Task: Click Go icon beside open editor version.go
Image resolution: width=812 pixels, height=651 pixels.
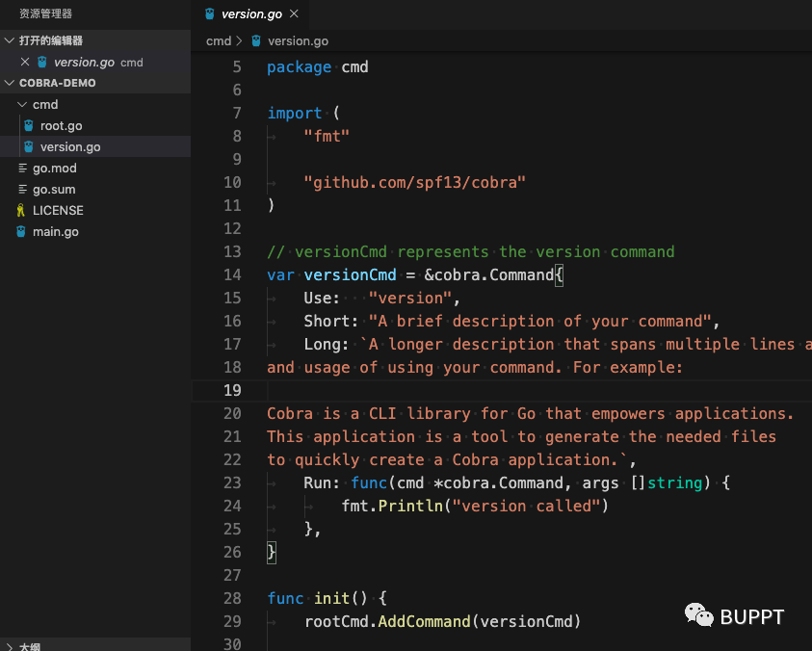Action: pos(42,63)
